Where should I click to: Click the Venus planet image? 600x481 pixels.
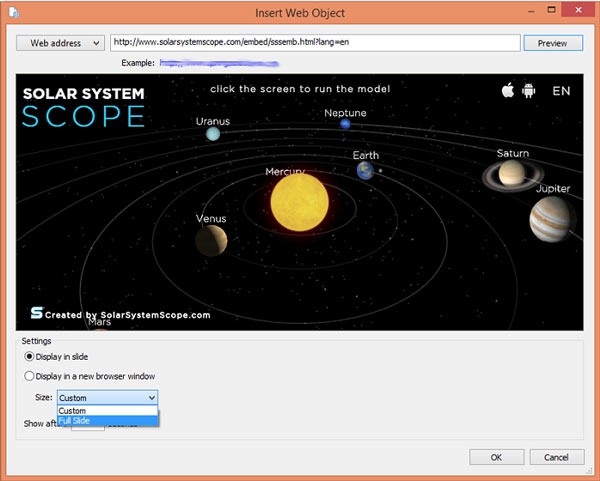[x=211, y=240]
